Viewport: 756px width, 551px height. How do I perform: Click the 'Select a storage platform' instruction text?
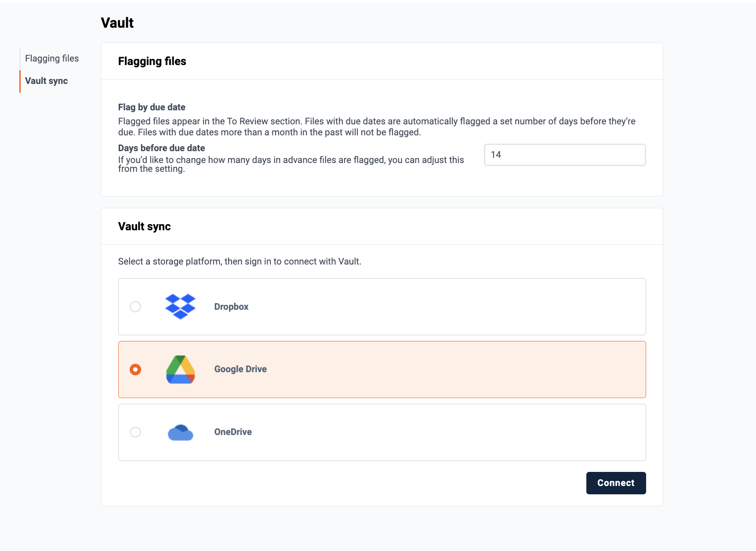(240, 261)
